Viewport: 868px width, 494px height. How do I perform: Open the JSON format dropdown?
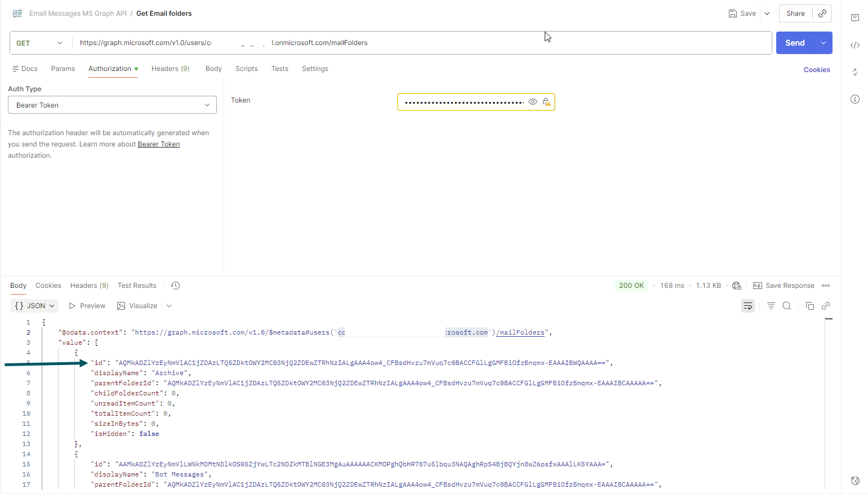pos(35,306)
